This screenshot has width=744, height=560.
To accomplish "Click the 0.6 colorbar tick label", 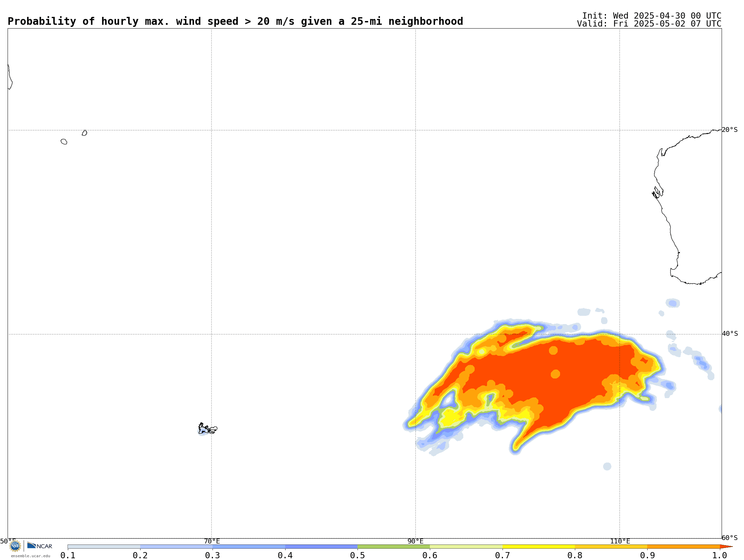I will point(430,555).
